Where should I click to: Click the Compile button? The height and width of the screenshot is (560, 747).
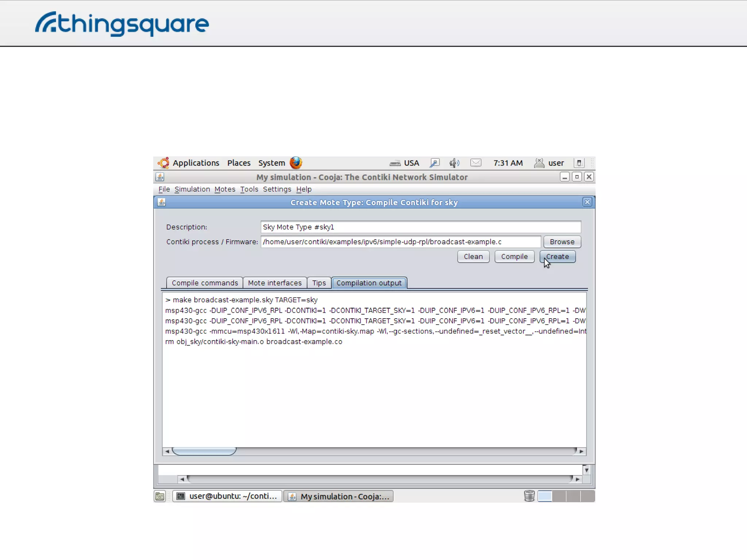(x=514, y=257)
